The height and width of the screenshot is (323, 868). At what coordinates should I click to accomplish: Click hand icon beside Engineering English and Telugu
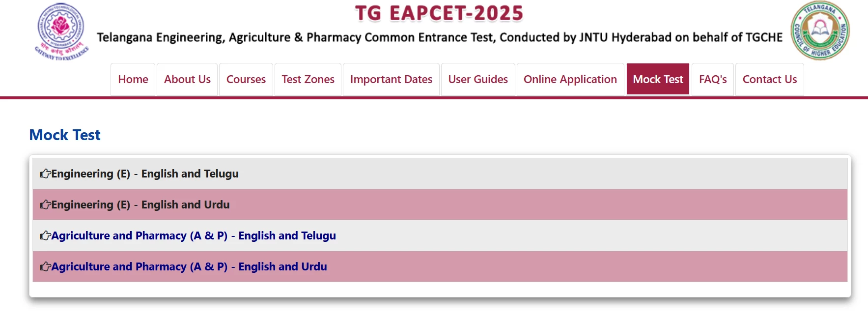click(x=45, y=174)
